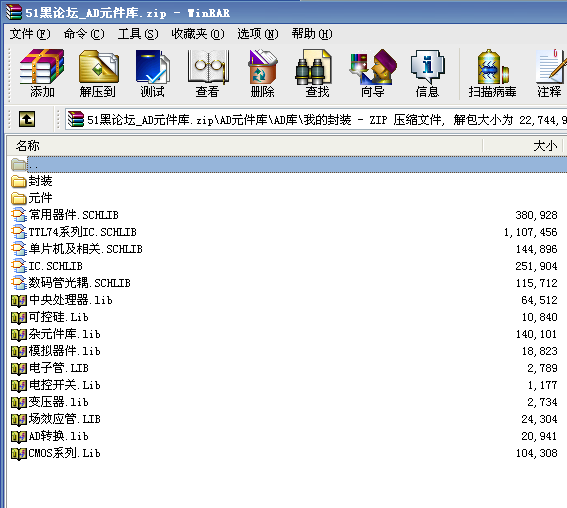Click the 添加 (Add) toolbar icon
Screen dimensions: 567x508
(x=42, y=67)
